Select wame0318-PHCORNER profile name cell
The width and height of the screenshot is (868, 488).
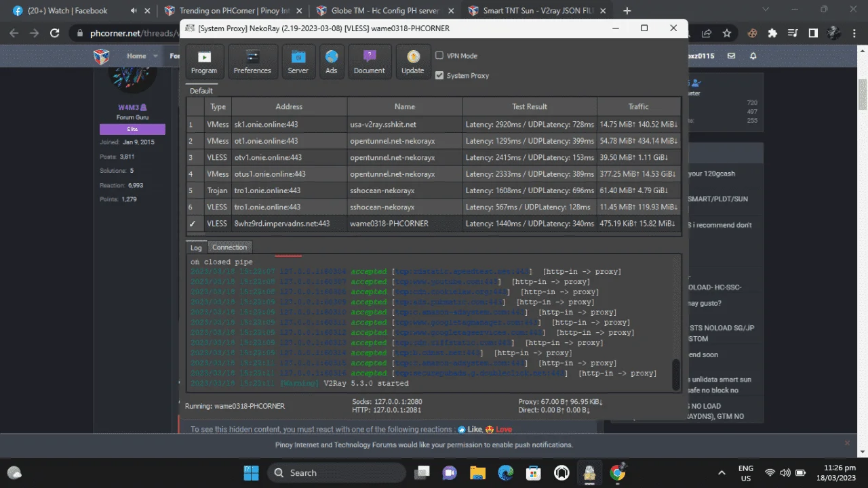[x=405, y=224]
